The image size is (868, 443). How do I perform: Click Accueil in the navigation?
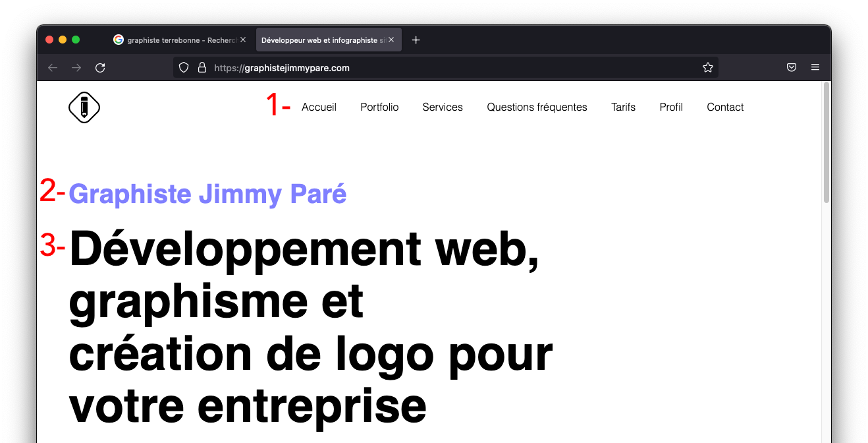tap(319, 107)
